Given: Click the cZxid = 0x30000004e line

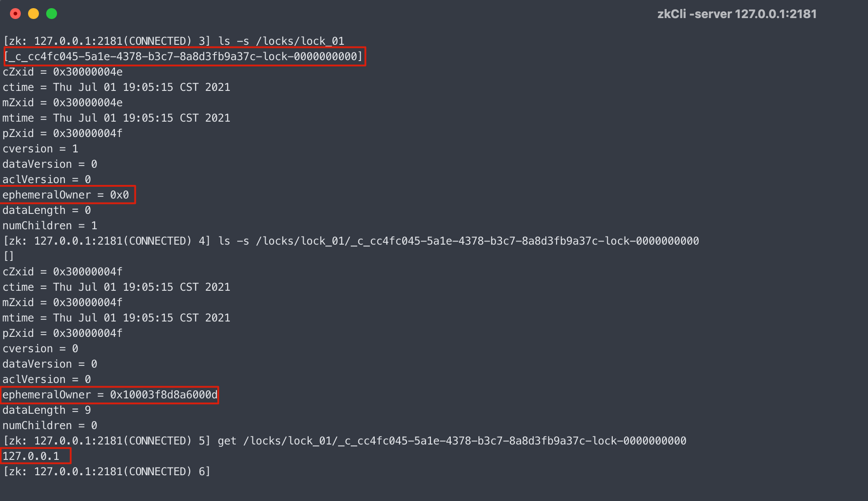Looking at the screenshot, I should [x=62, y=72].
